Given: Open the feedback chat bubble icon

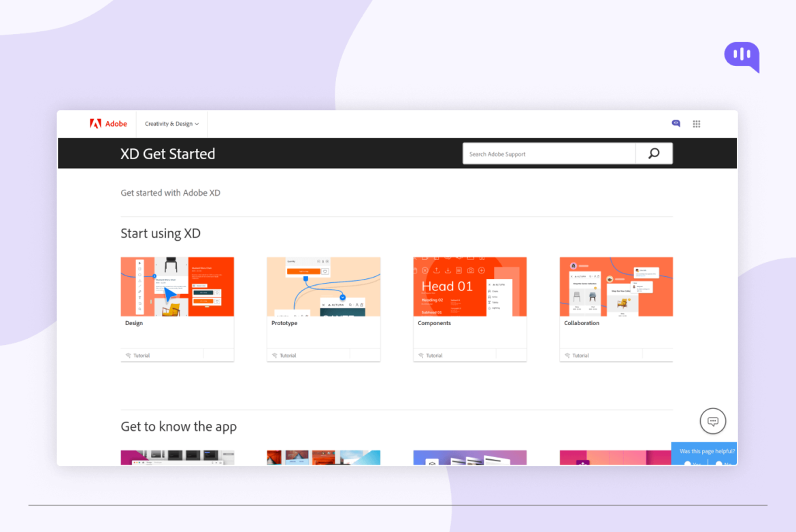Looking at the screenshot, I should pyautogui.click(x=712, y=421).
